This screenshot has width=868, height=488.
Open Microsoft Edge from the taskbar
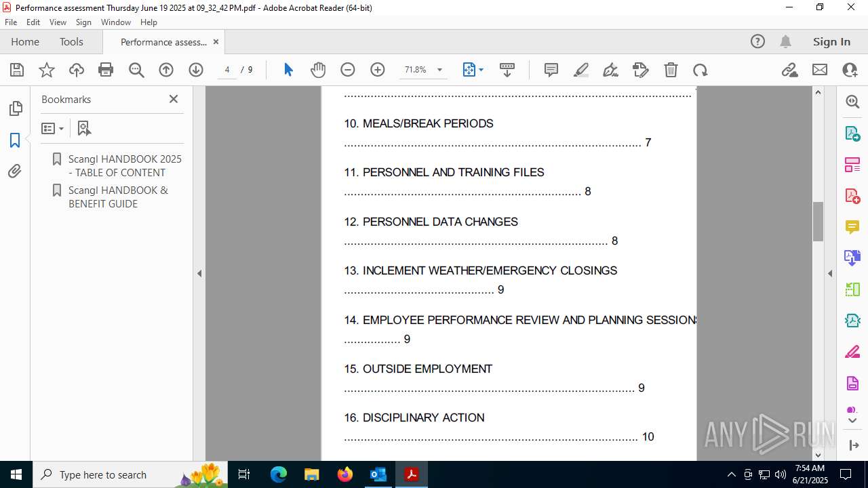pos(279,474)
